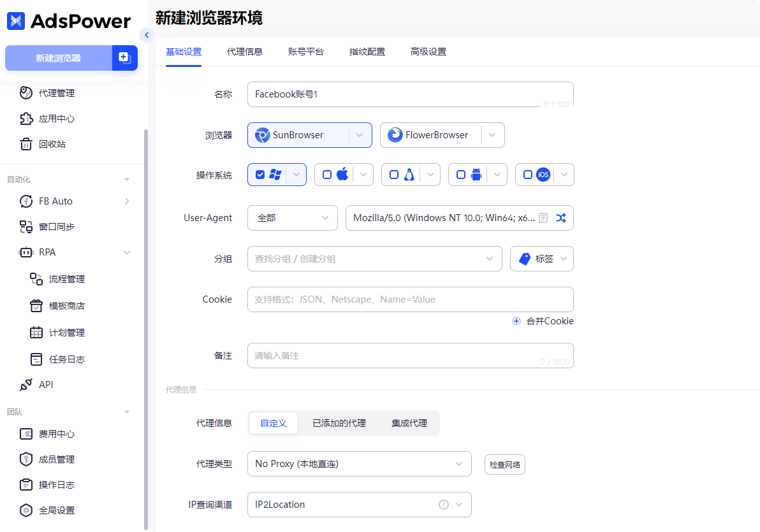Switch to the 基础设置 tab
Viewport: 760px width, 532px height.
tap(184, 52)
